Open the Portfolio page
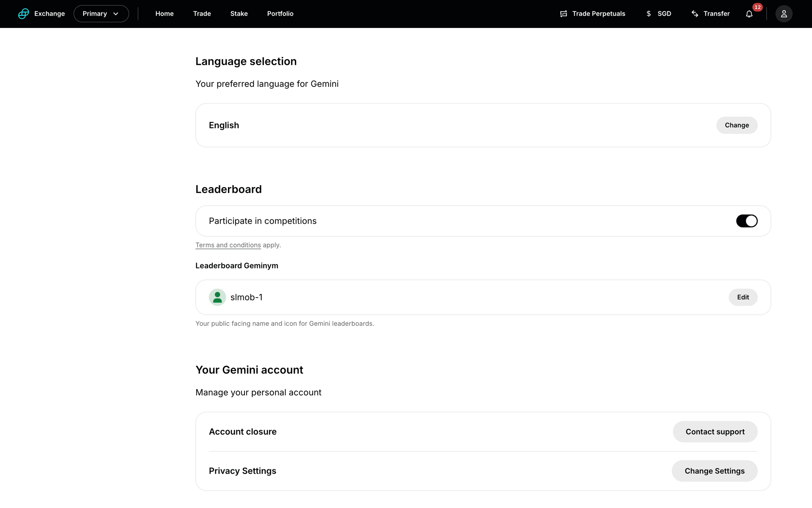The height and width of the screenshot is (508, 812). 280,14
